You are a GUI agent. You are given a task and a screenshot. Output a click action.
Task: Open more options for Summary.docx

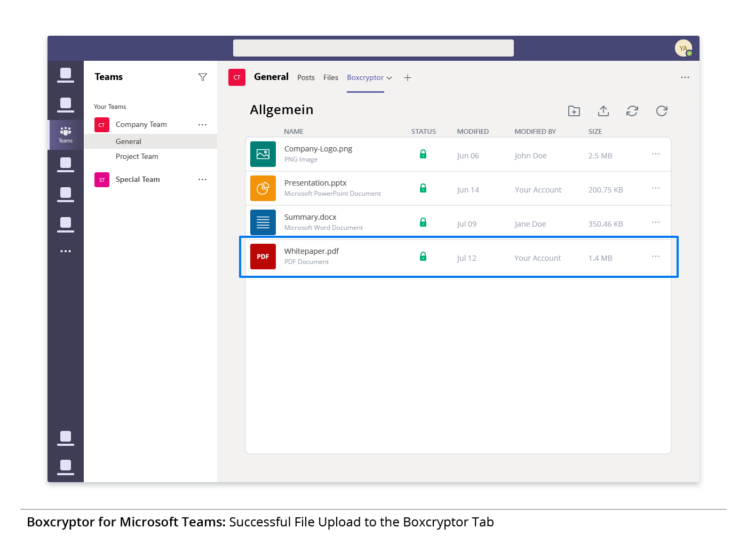pyautogui.click(x=656, y=222)
